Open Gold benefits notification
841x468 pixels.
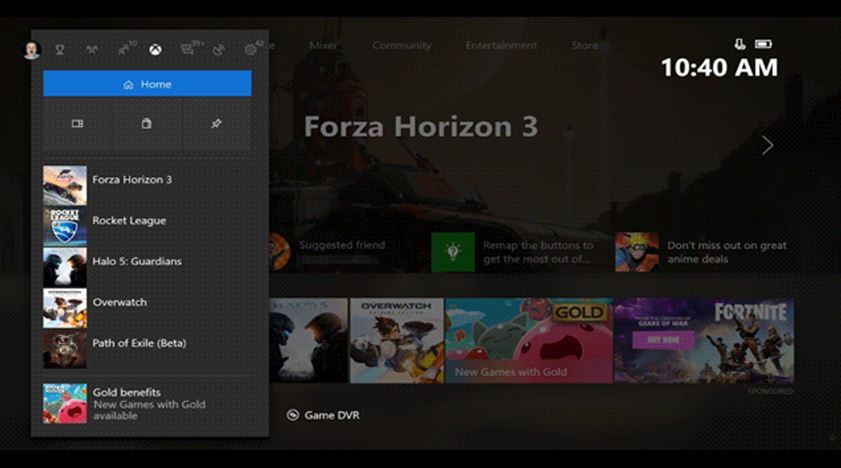click(147, 403)
